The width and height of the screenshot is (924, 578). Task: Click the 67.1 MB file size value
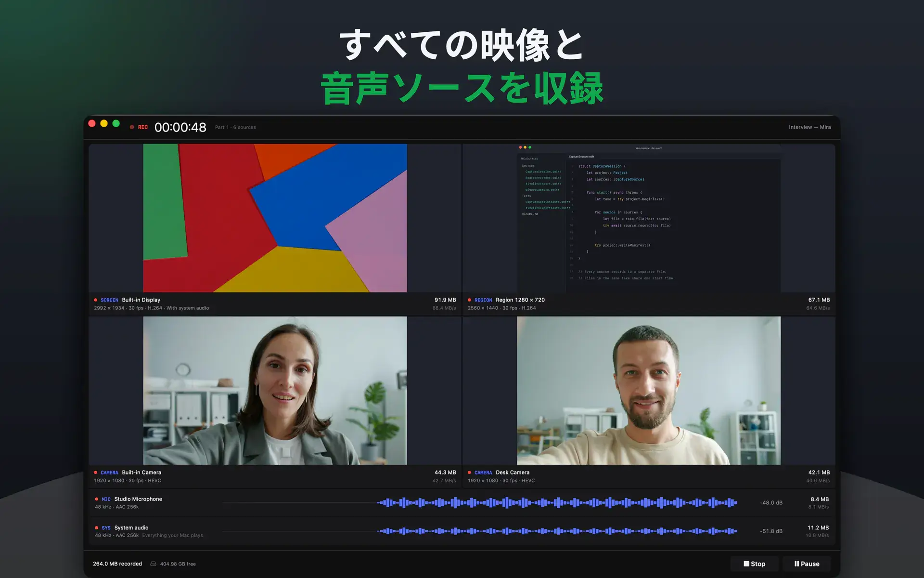coord(819,300)
